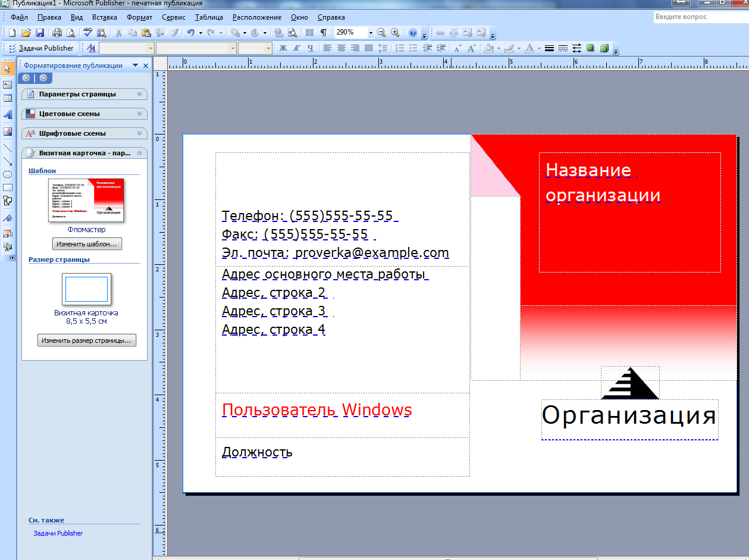The image size is (749, 560).
Task: Open the zoom percentage 290% dropdown
Action: click(x=371, y=33)
